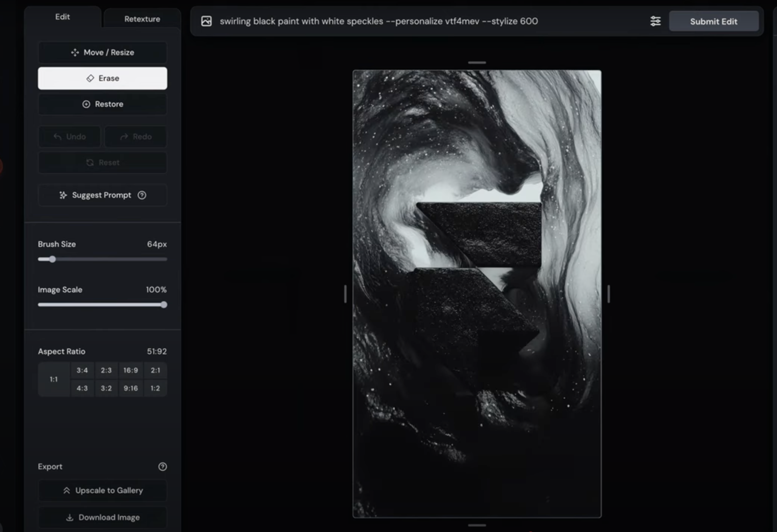
Task: Switch to the Edit tab
Action: point(62,17)
